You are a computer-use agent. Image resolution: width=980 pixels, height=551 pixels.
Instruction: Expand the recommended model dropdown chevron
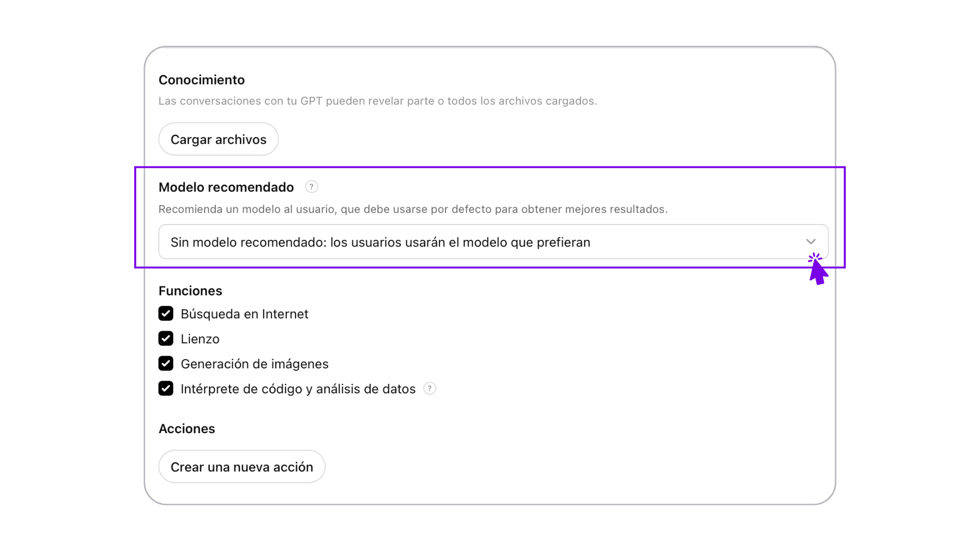click(x=811, y=242)
